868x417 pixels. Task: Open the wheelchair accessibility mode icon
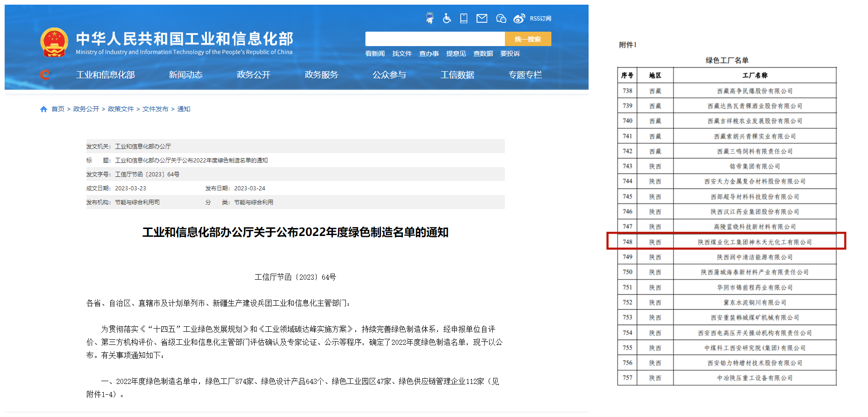click(447, 18)
